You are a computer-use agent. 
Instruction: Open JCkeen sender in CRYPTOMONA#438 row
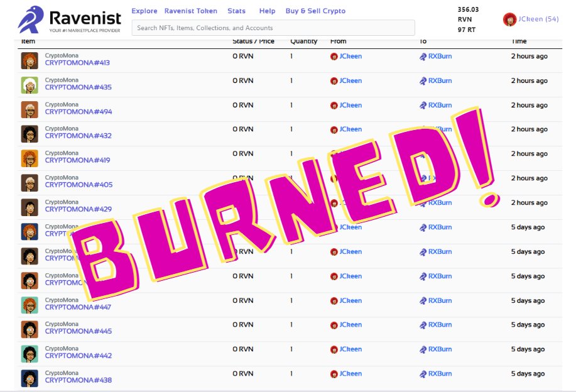click(350, 374)
